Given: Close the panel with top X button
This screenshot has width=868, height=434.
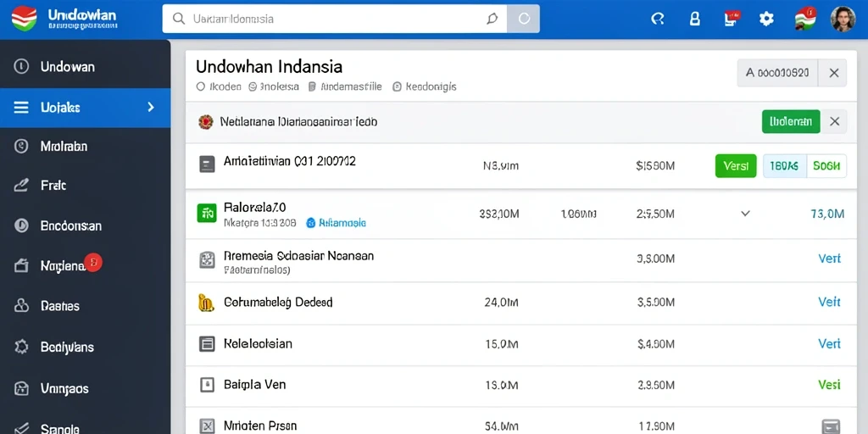Looking at the screenshot, I should (x=834, y=73).
